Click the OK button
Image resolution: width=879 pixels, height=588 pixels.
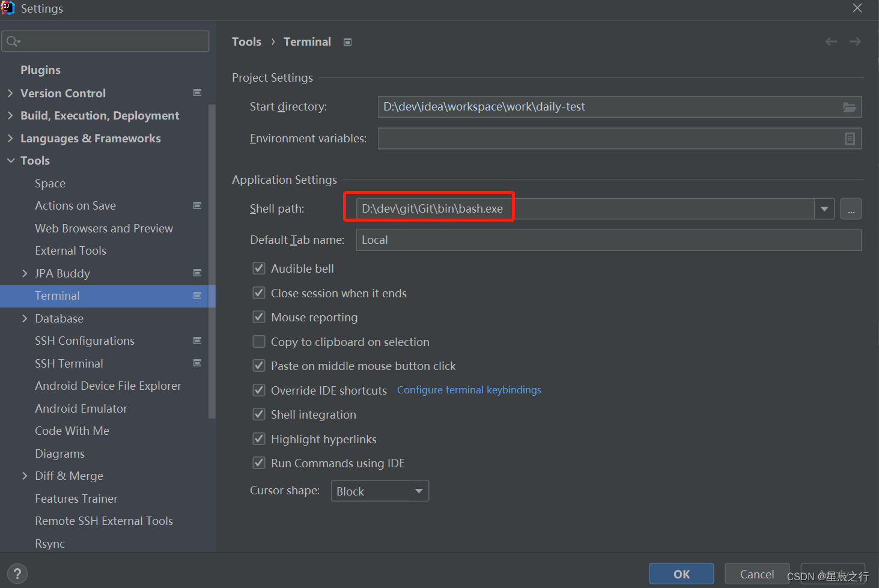click(x=681, y=574)
